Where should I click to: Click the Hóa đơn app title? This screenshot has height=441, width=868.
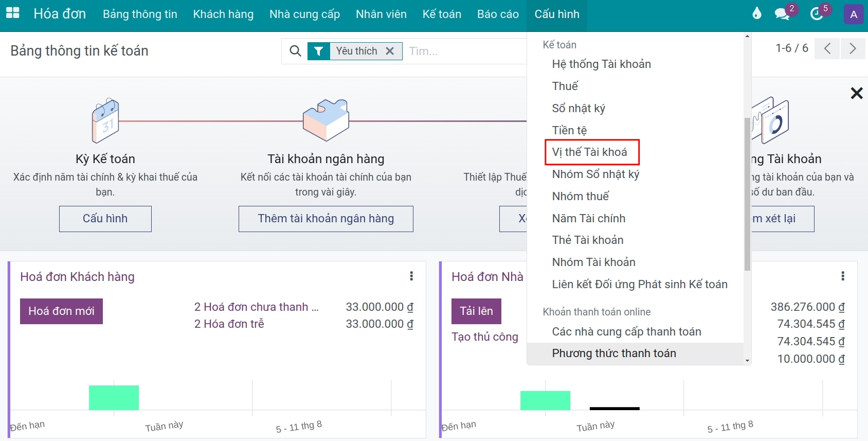click(60, 14)
